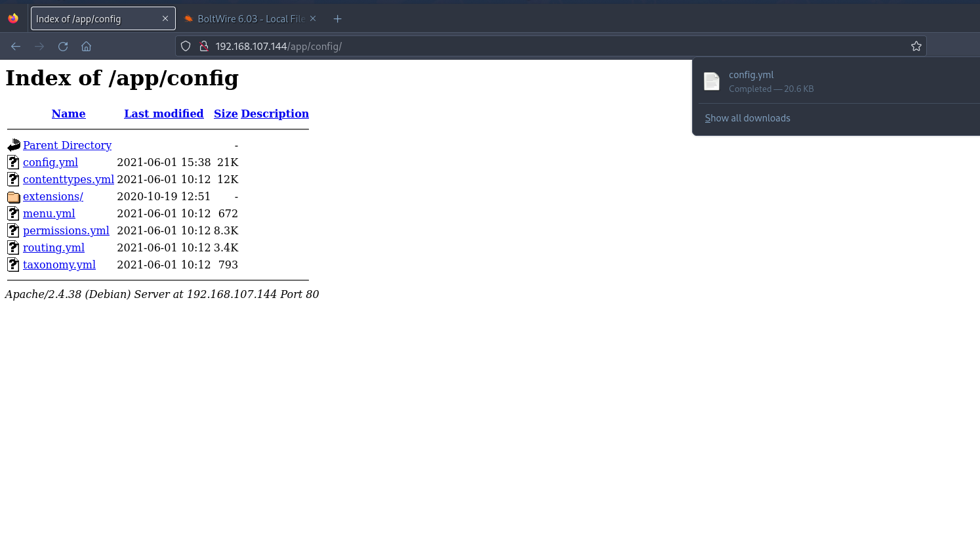Viewport: 980px width, 535px height.
Task: Open the Parent Directory link
Action: [x=67, y=145]
